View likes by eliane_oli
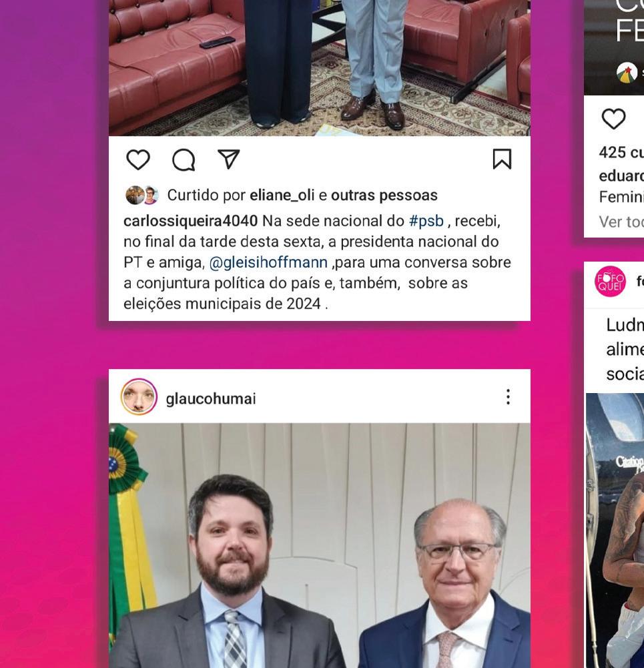 [282, 195]
